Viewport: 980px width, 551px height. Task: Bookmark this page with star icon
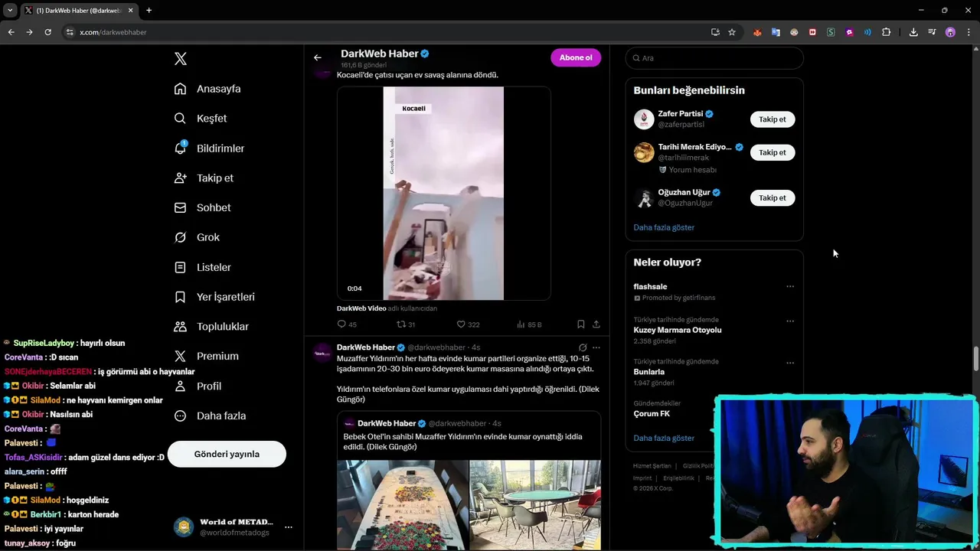click(x=732, y=32)
